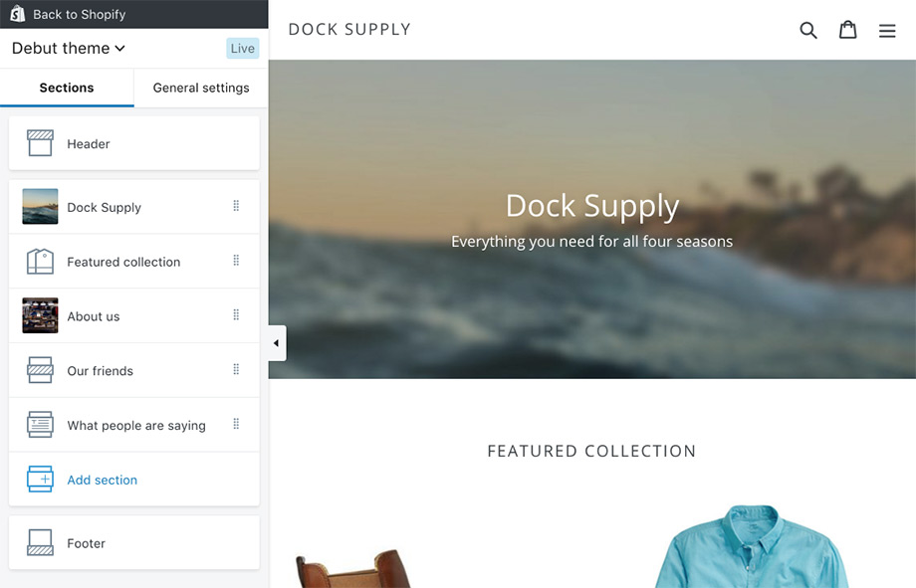Grab the Our friends drag handle
Image resolution: width=916 pixels, height=588 pixels.
236,369
